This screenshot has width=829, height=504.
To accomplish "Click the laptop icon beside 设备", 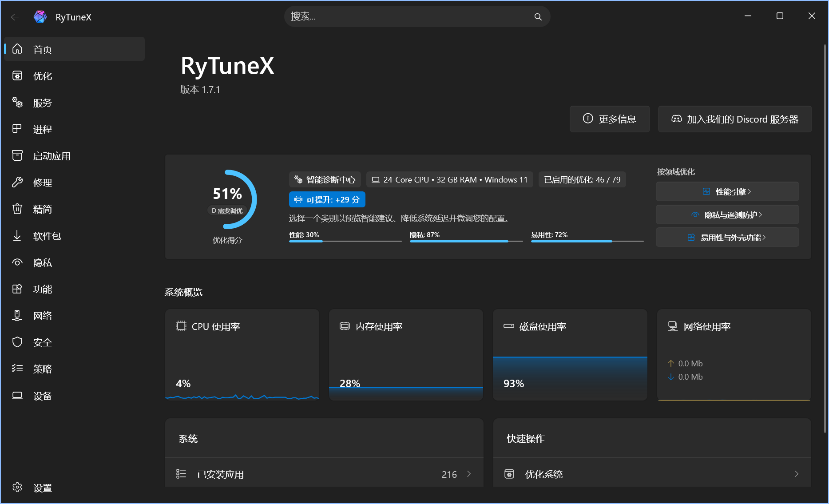I will click(17, 395).
